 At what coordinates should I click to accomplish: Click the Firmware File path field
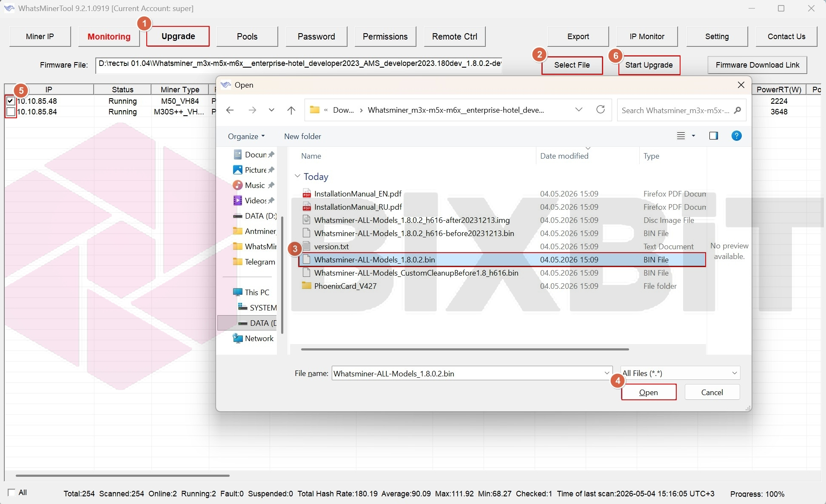point(299,65)
